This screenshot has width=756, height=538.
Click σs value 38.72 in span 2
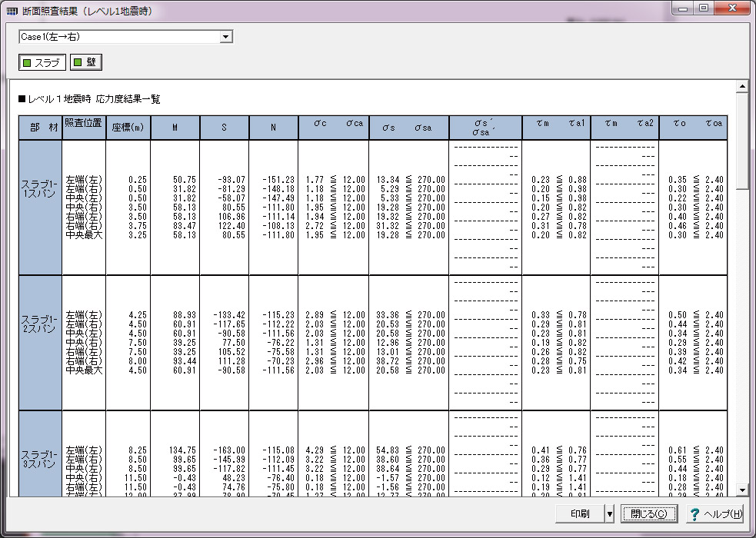pos(388,361)
